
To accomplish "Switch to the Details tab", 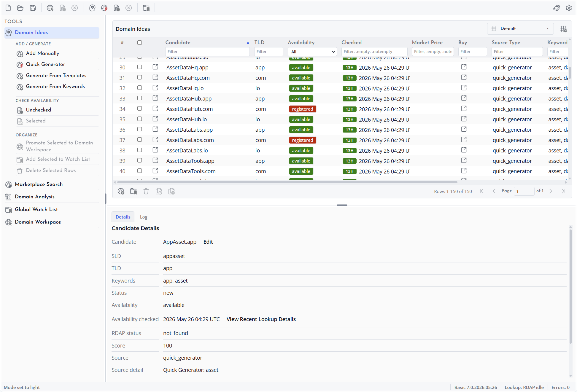I will (123, 217).
